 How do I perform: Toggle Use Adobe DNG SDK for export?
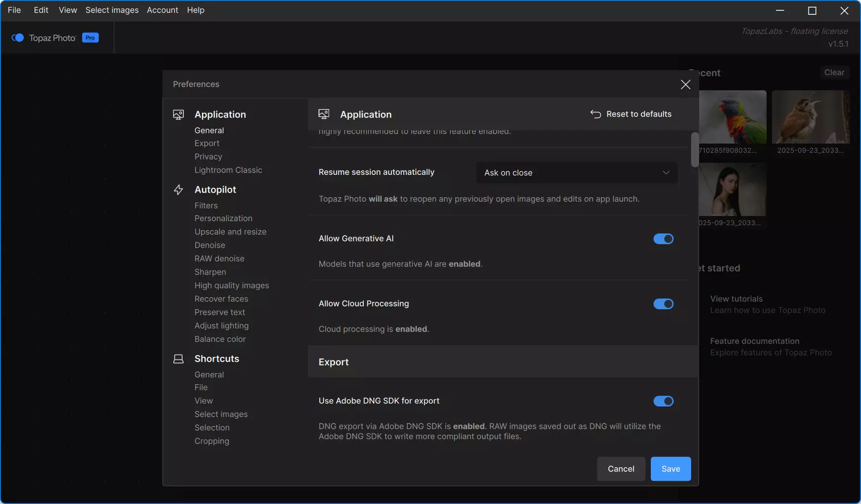pos(663,401)
